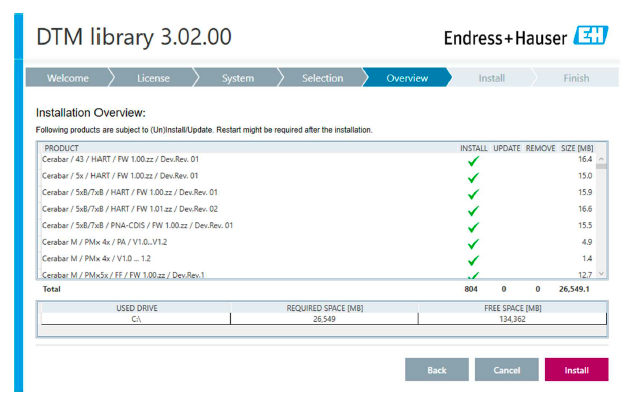Open the License wizard step
This screenshot has height=416, width=634.
(x=153, y=78)
